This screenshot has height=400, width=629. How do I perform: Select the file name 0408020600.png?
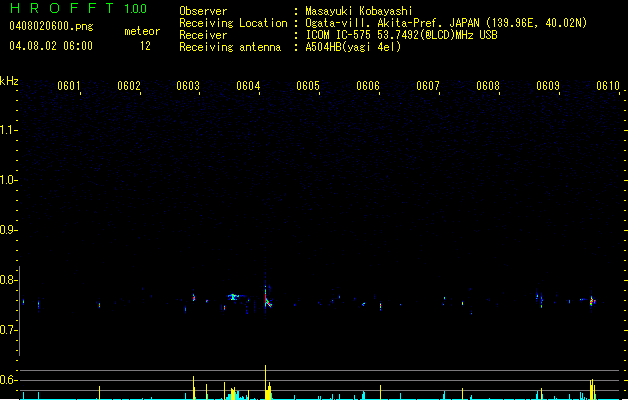(51, 26)
